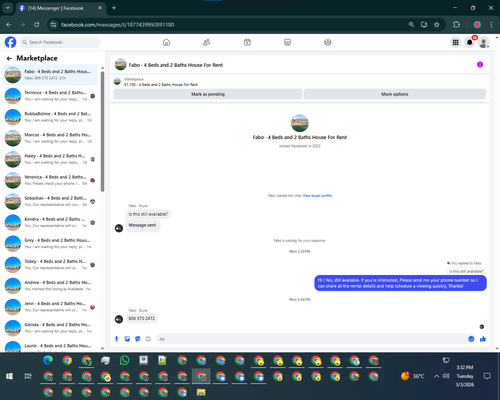Open the Grey conversation
This screenshot has height=400, width=500.
(x=50, y=243)
